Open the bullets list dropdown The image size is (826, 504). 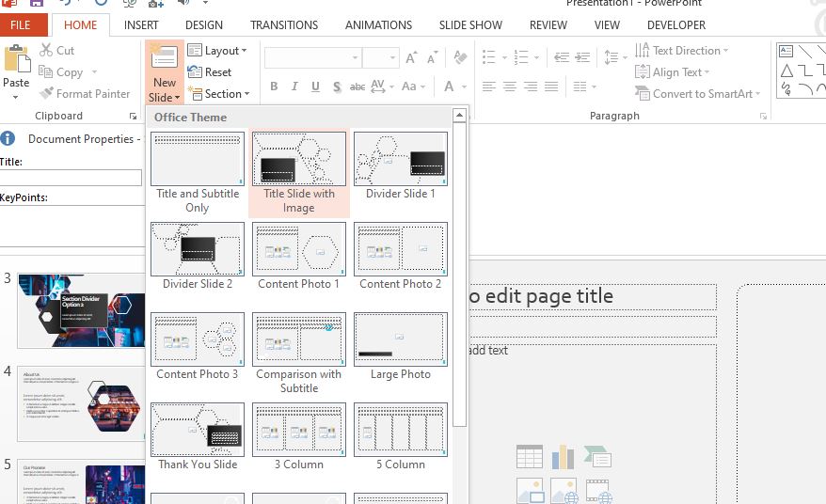tap(504, 57)
